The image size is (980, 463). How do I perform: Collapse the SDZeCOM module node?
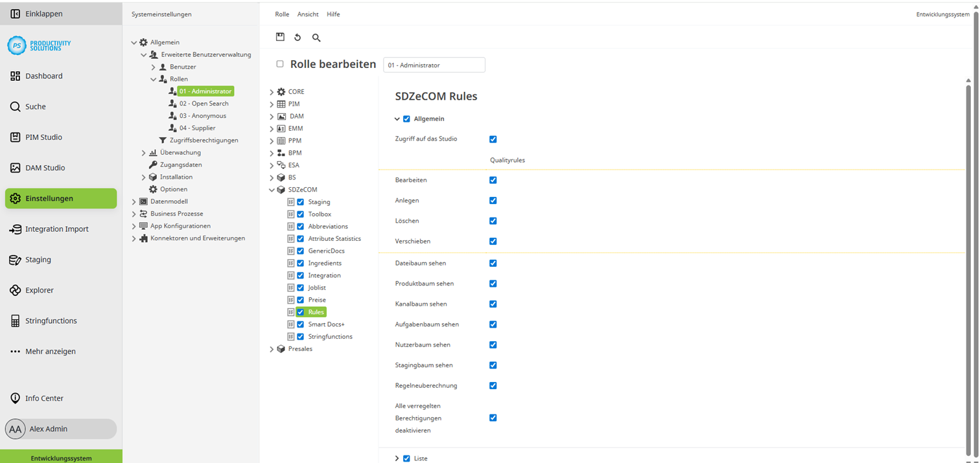coord(272,190)
